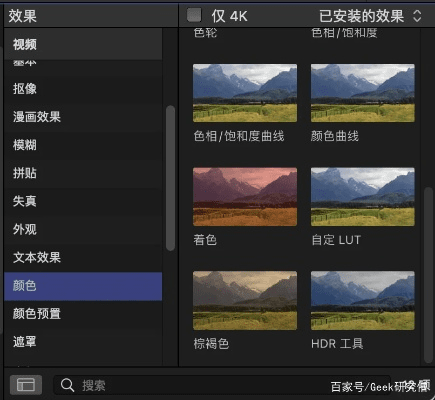Choose the 自定 LUT effect thumbnail

[x=363, y=197]
